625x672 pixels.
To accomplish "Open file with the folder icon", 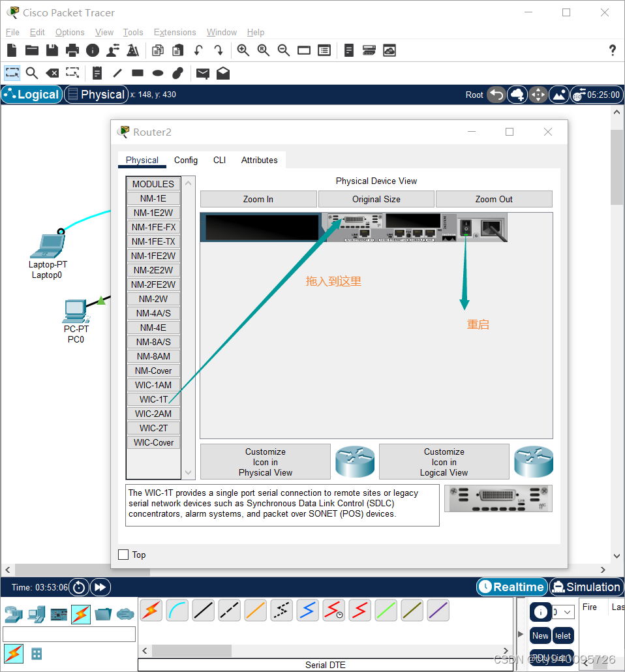I will [32, 51].
